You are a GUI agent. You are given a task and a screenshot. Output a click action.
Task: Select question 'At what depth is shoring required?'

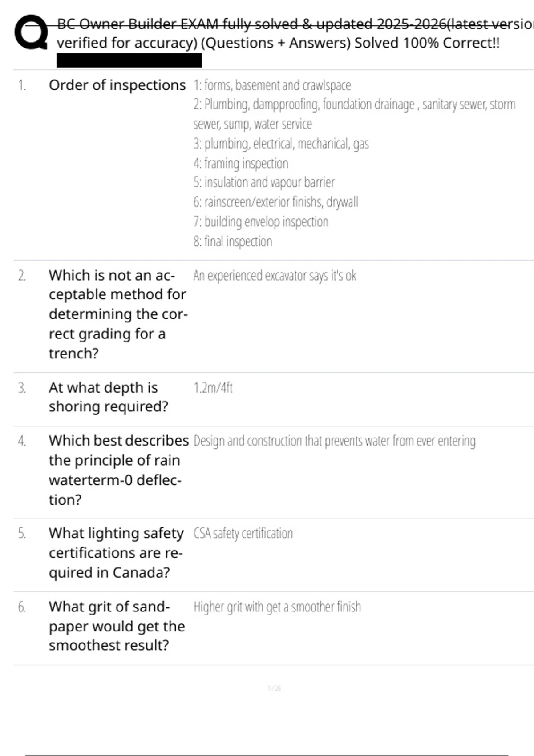(108, 397)
